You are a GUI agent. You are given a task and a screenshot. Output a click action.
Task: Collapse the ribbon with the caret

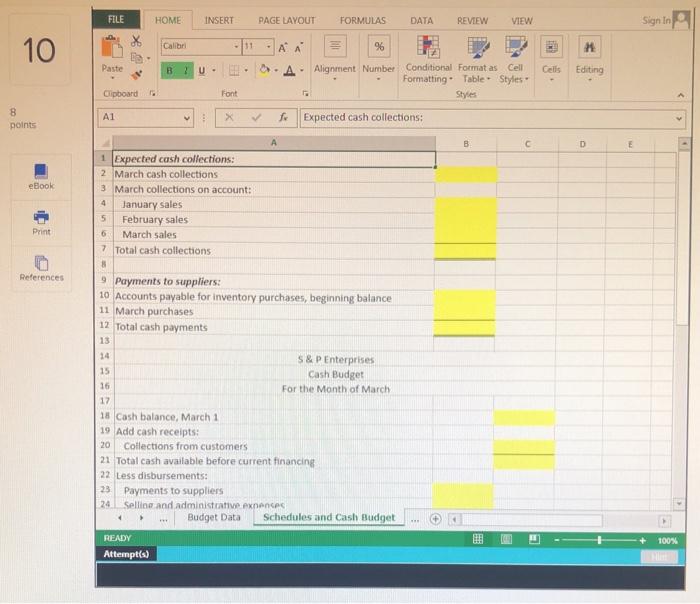pos(680,95)
